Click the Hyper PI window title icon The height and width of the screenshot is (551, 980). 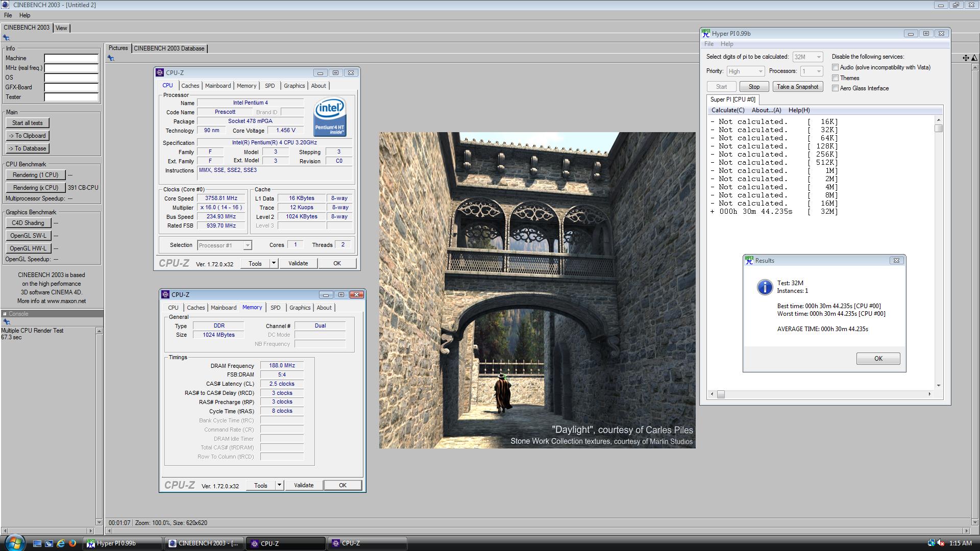706,33
